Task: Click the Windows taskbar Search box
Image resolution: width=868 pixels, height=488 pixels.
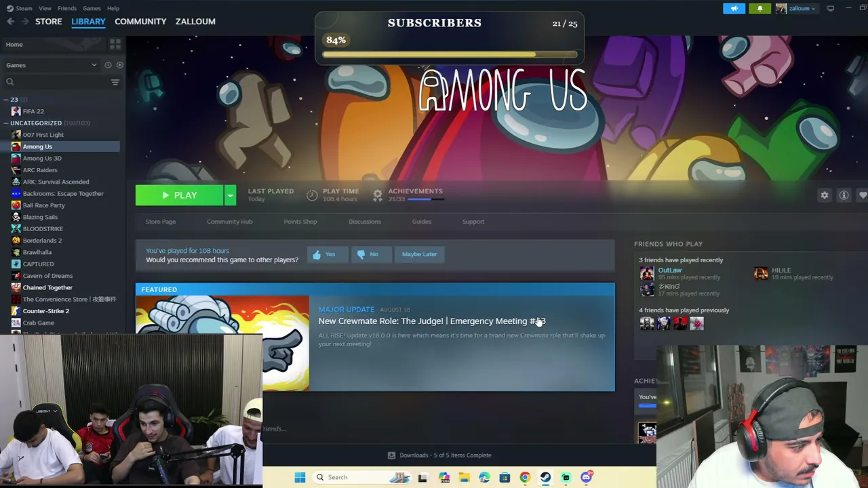Action: [363, 477]
